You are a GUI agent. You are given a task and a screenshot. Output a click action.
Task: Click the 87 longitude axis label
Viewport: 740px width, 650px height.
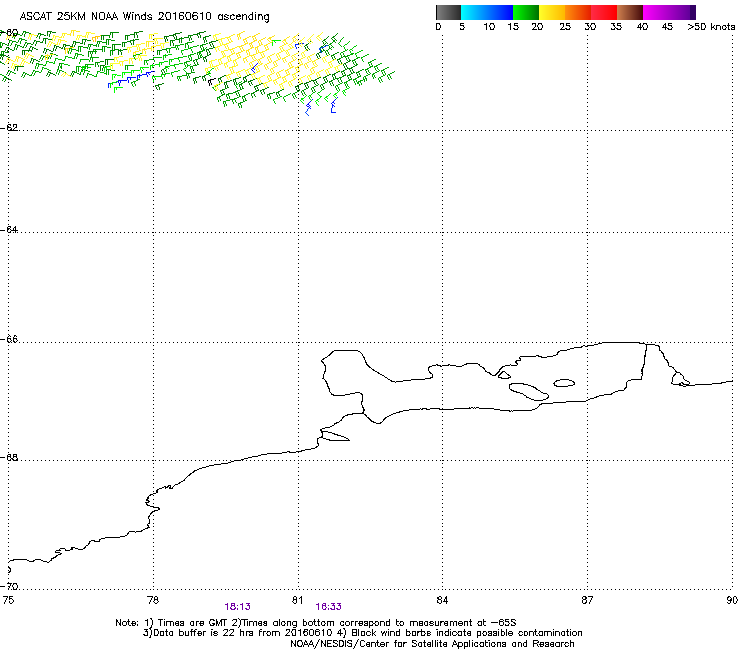(x=587, y=600)
